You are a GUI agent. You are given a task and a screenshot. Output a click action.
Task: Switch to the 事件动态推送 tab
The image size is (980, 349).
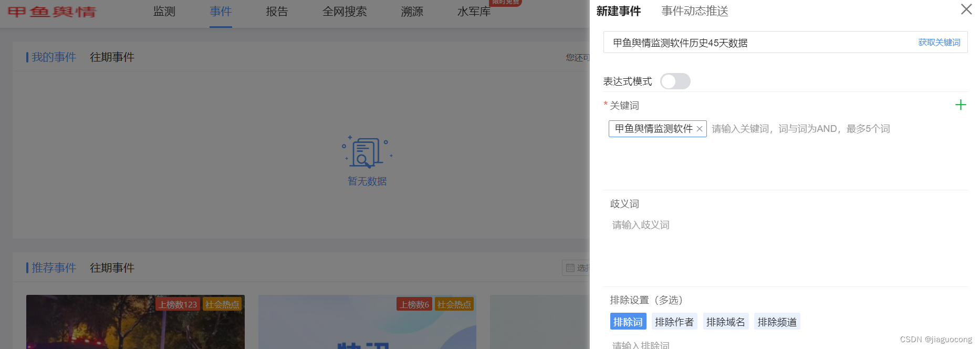[x=695, y=11]
